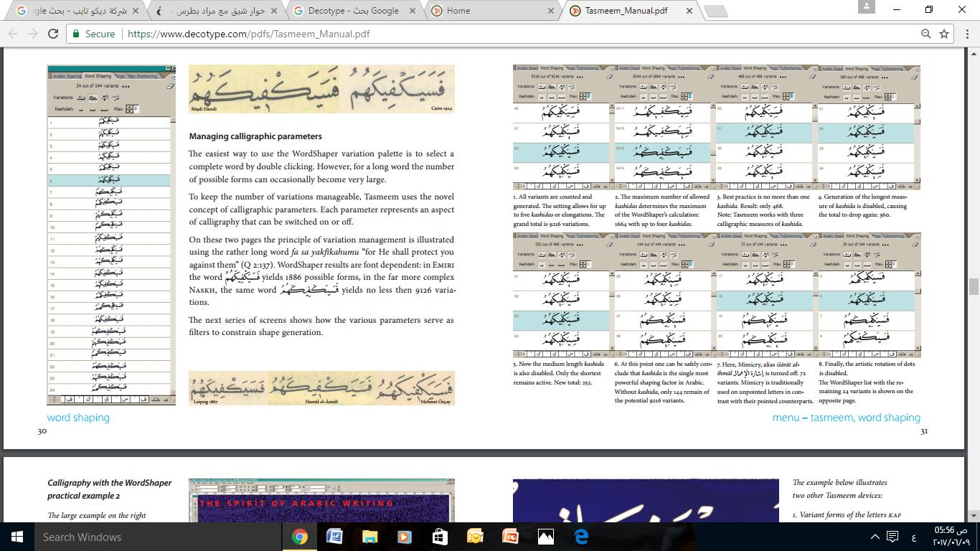Click the browser back button
The height and width of the screenshot is (551, 980).
12,33
